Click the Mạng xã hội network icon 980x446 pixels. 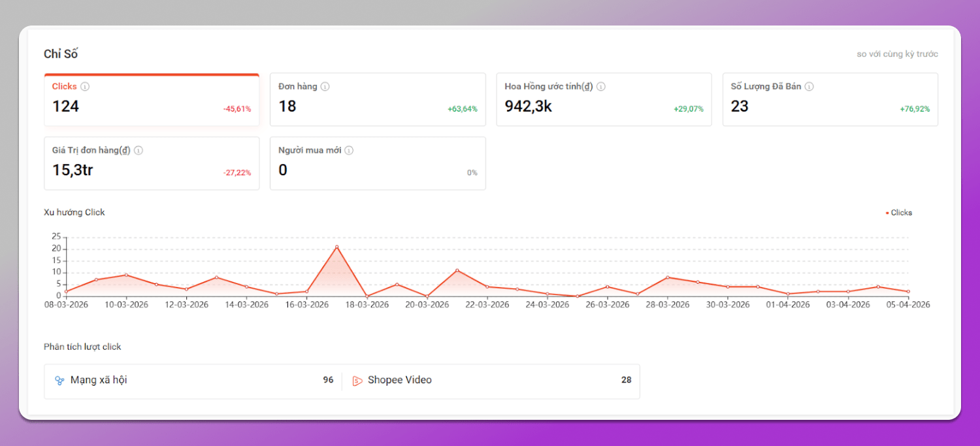pos(59,381)
